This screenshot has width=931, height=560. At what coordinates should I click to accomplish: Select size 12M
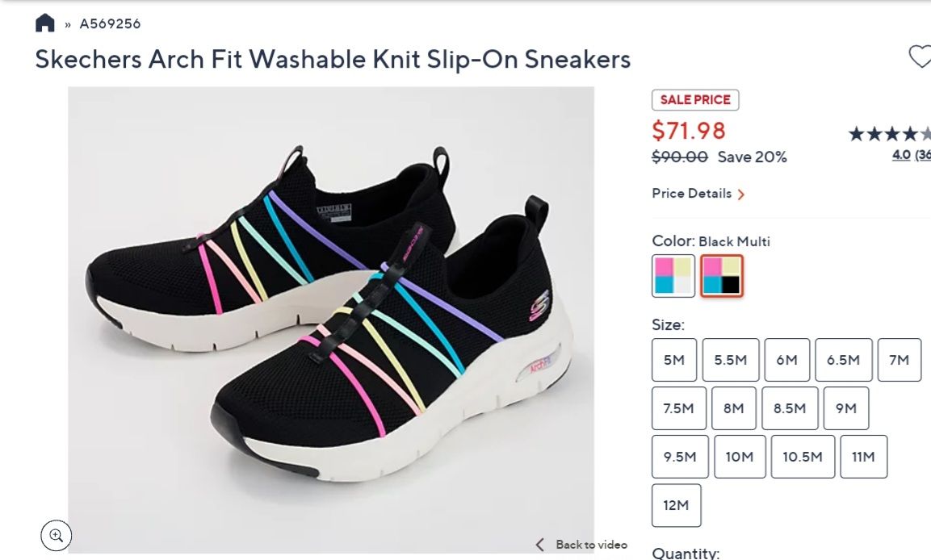pyautogui.click(x=676, y=505)
